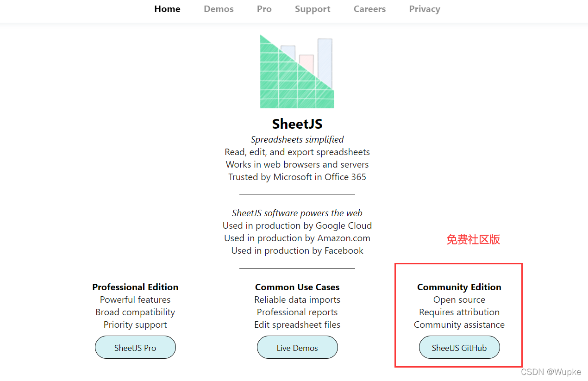Viewport: 588px width, 381px height.
Task: Visit the Careers page
Action: (x=369, y=9)
